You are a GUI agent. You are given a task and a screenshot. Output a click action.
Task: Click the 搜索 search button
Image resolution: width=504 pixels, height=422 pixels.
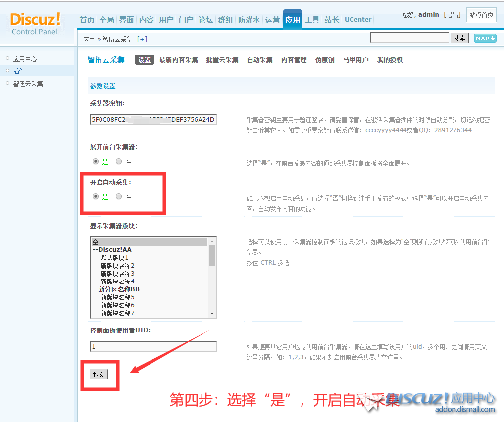pyautogui.click(x=459, y=38)
